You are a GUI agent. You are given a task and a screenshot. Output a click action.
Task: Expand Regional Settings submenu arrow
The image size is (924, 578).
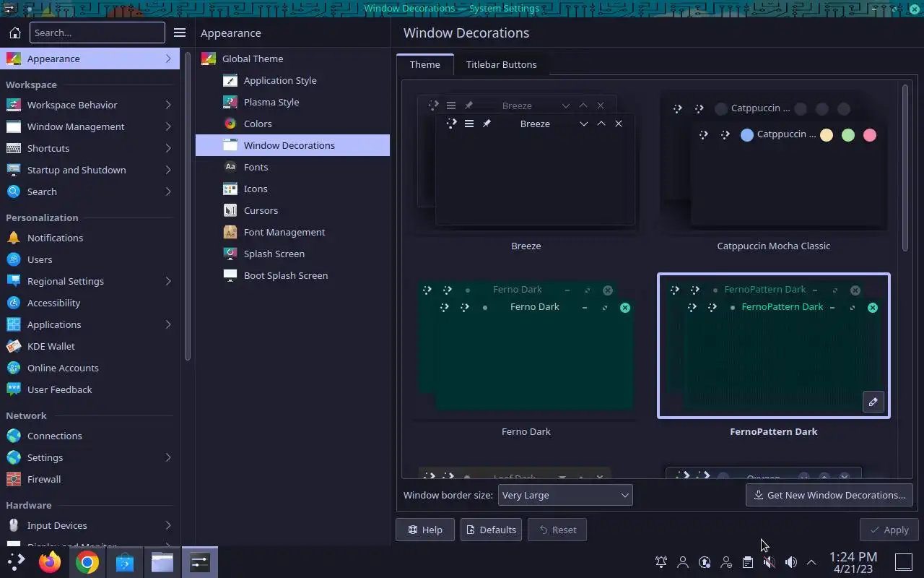168,281
